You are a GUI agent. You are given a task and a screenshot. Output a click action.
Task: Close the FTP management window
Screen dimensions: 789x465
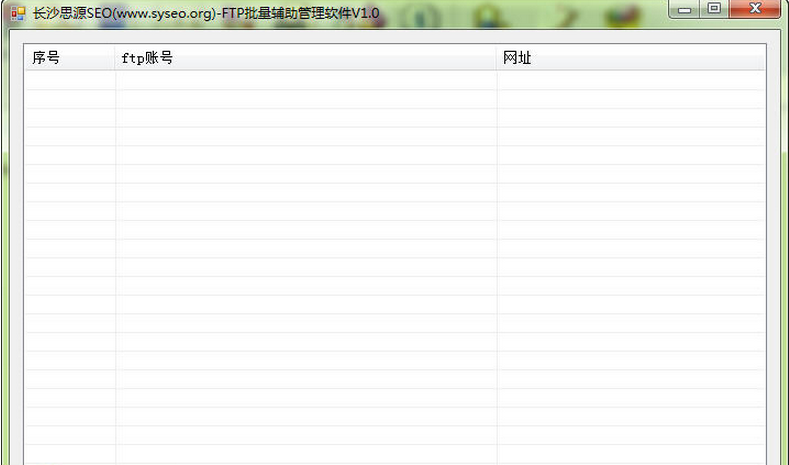coord(755,9)
